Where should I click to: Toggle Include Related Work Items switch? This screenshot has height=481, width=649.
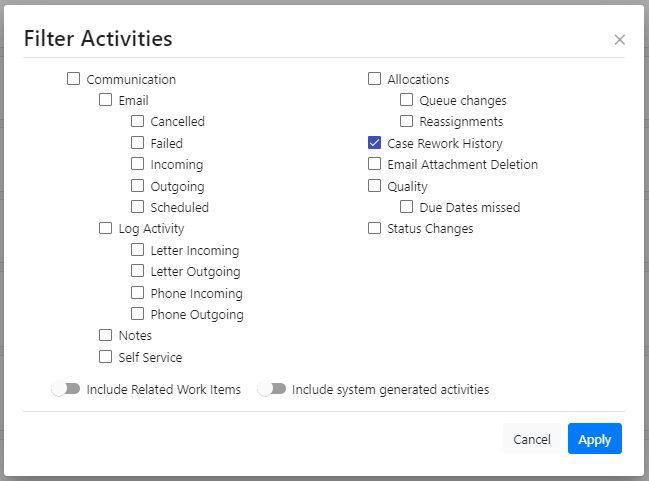pos(66,389)
